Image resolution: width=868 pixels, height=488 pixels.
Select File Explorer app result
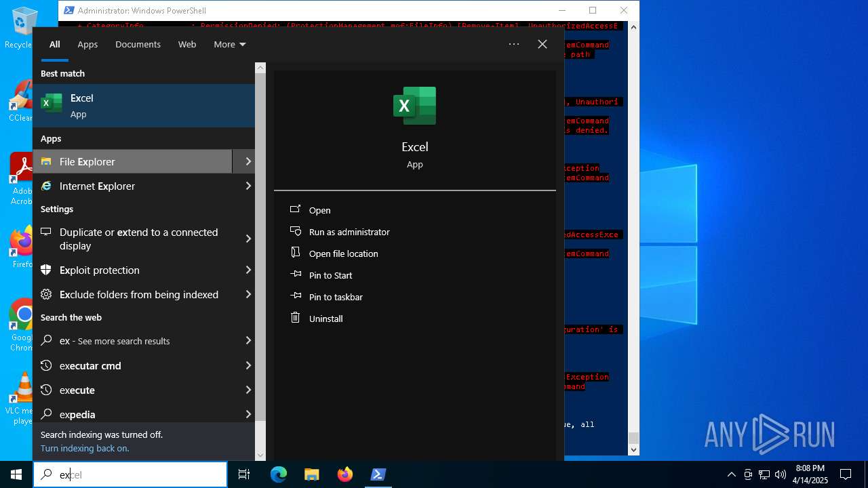(x=133, y=161)
